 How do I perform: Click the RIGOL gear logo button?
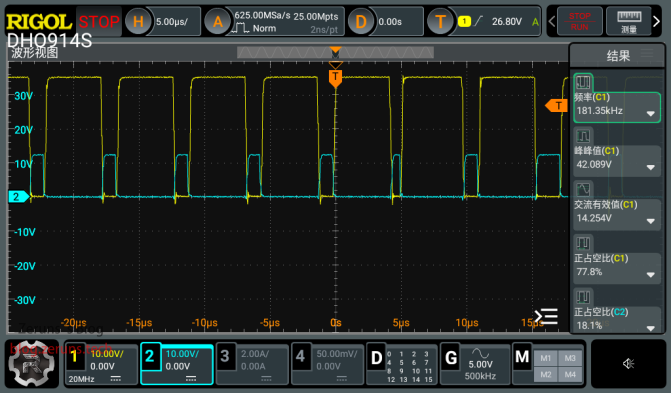click(x=33, y=364)
